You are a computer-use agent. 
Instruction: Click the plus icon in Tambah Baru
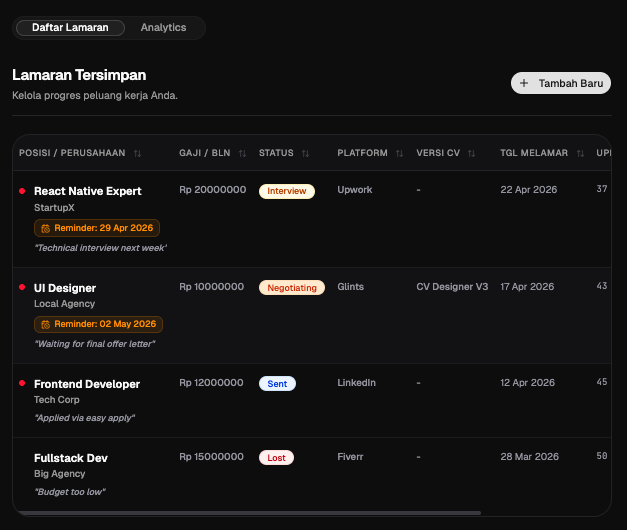523,83
